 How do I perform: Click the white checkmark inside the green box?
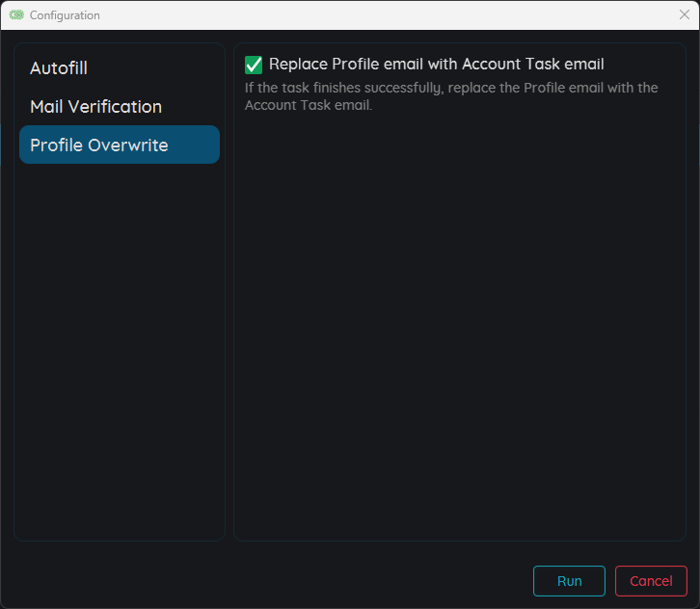click(x=254, y=65)
